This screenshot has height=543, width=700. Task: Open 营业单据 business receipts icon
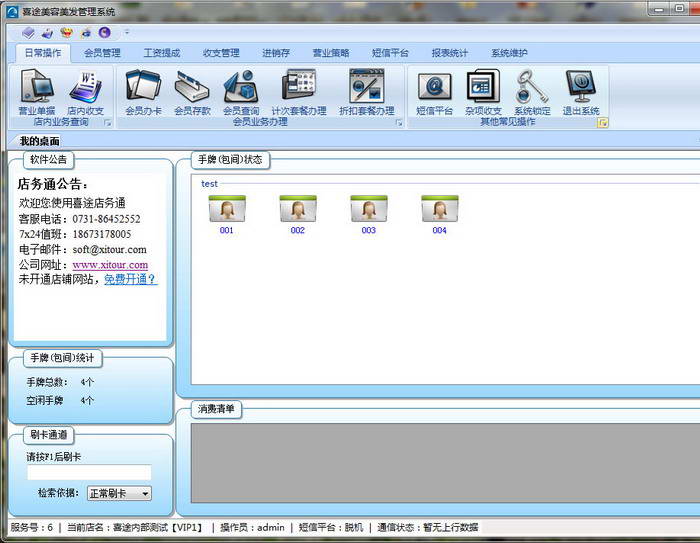(x=37, y=92)
